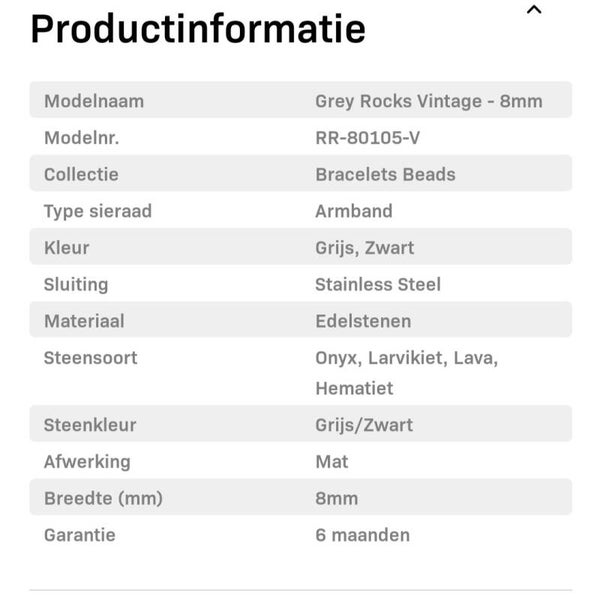Image resolution: width=600 pixels, height=600 pixels.
Task: Select the Onyx, Larvikiet, Lava text
Action: tap(406, 358)
